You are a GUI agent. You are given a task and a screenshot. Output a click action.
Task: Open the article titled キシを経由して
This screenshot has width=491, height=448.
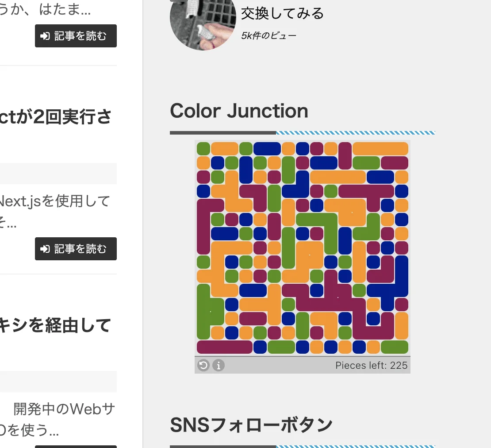click(55, 325)
